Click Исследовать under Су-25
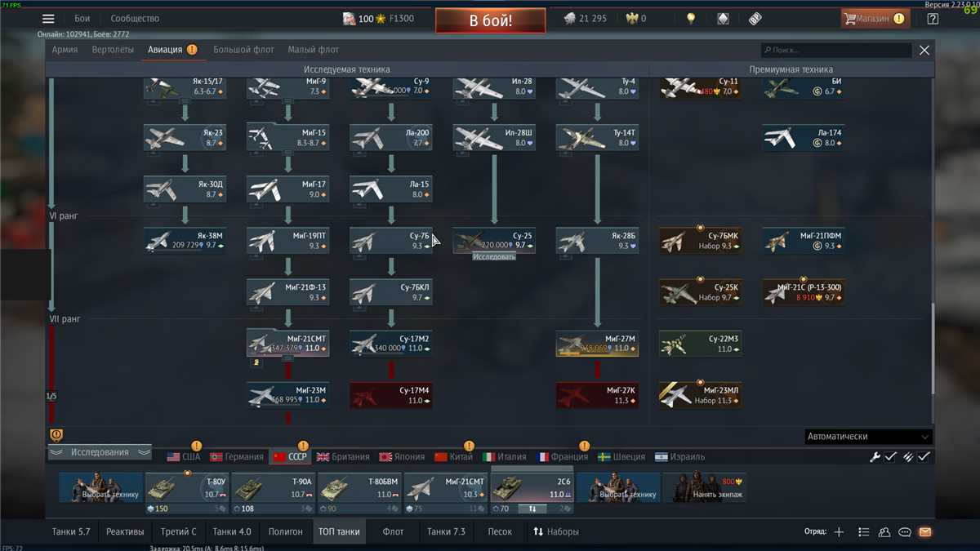The width and height of the screenshot is (980, 551). pos(494,256)
